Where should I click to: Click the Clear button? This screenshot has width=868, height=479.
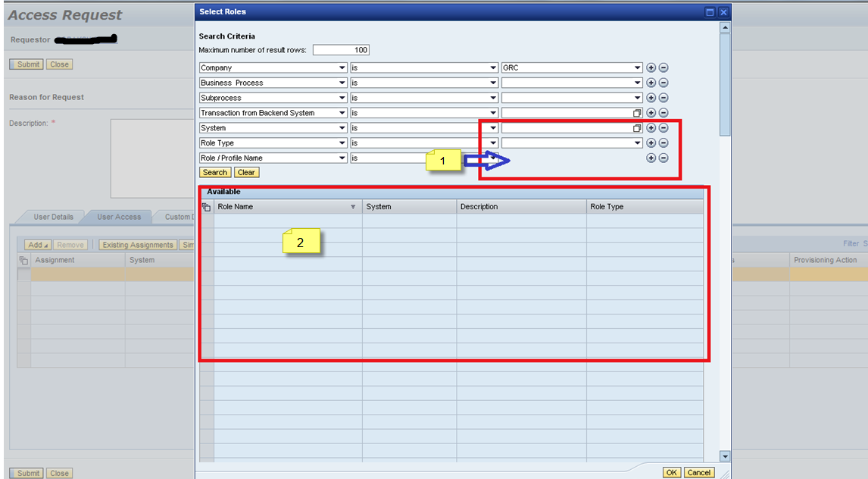click(x=246, y=172)
